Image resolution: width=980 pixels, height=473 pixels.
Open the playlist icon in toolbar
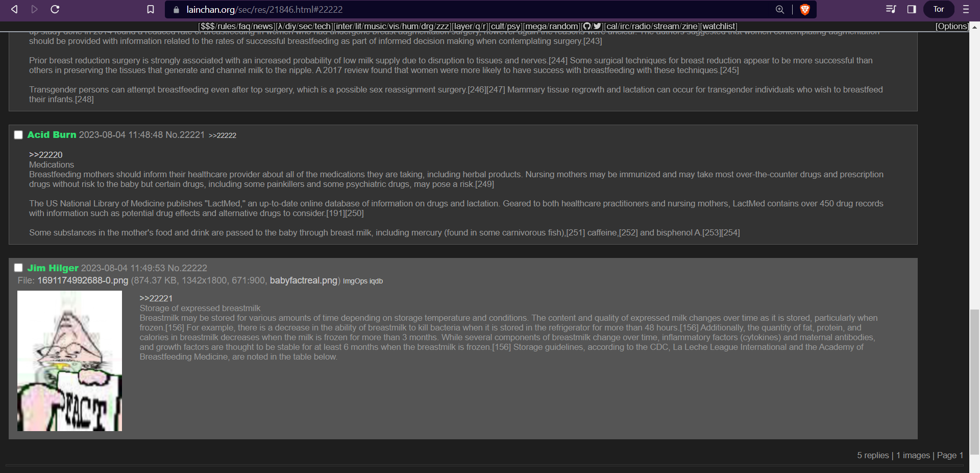(x=891, y=9)
